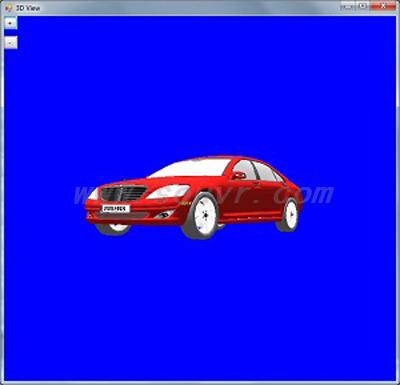Screen dimensions: 400x385
Task: Select the car's rear wheel
Action: [288, 215]
